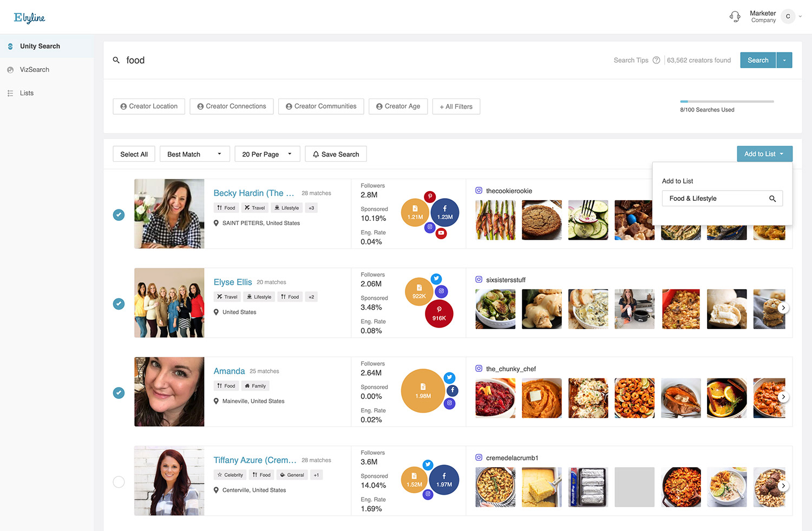Image resolution: width=812 pixels, height=531 pixels.
Task: Select Tiffany Azure's empty checkbox
Action: [x=119, y=482]
